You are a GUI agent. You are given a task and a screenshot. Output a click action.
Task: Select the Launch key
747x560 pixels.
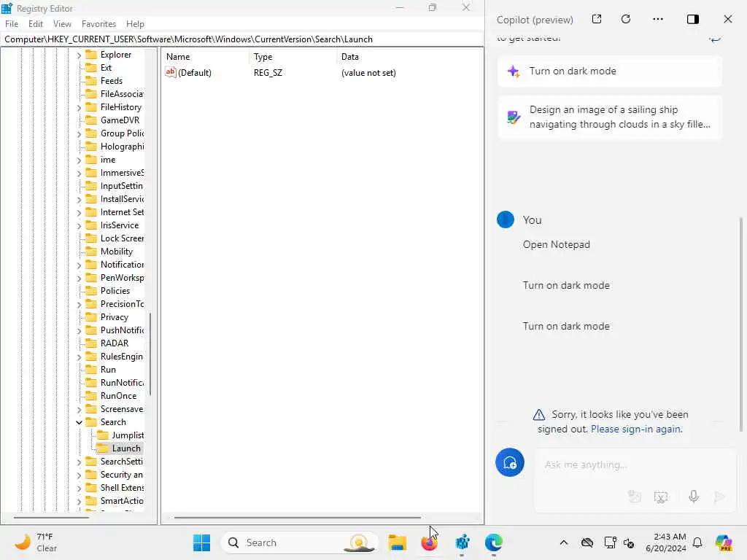pyautogui.click(x=125, y=448)
